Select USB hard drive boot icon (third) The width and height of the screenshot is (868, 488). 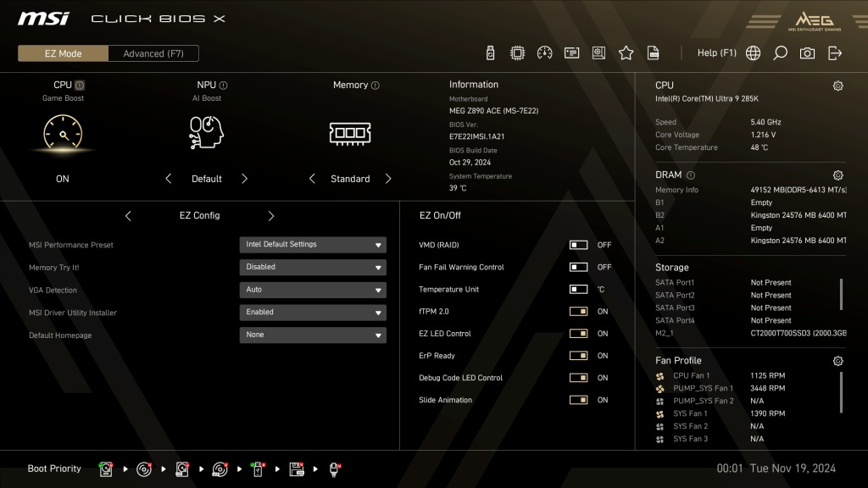coord(182,469)
